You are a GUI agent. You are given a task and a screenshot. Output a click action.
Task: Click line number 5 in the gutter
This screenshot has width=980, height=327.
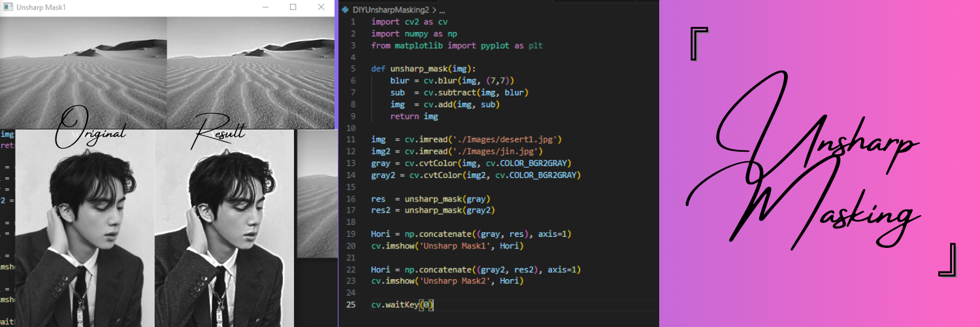click(353, 69)
